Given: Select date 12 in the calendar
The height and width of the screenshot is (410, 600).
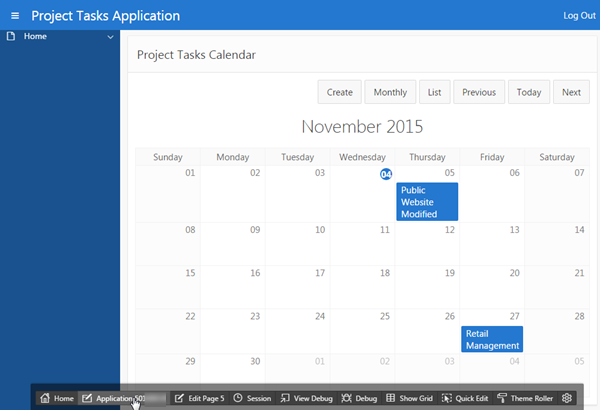Looking at the screenshot, I should tap(450, 230).
